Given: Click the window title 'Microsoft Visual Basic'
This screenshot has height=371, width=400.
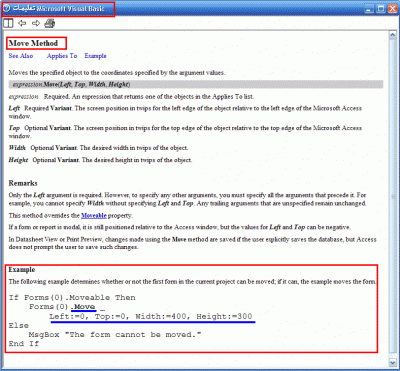Looking at the screenshot, I should (70, 9).
